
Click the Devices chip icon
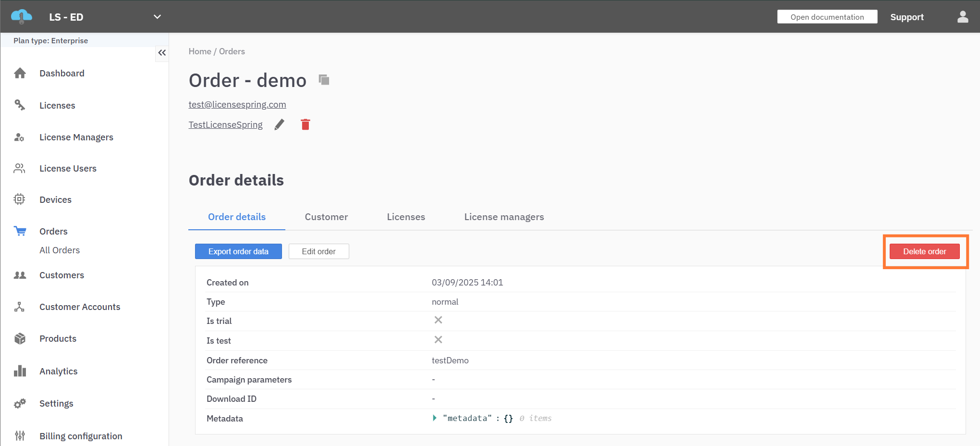19,199
